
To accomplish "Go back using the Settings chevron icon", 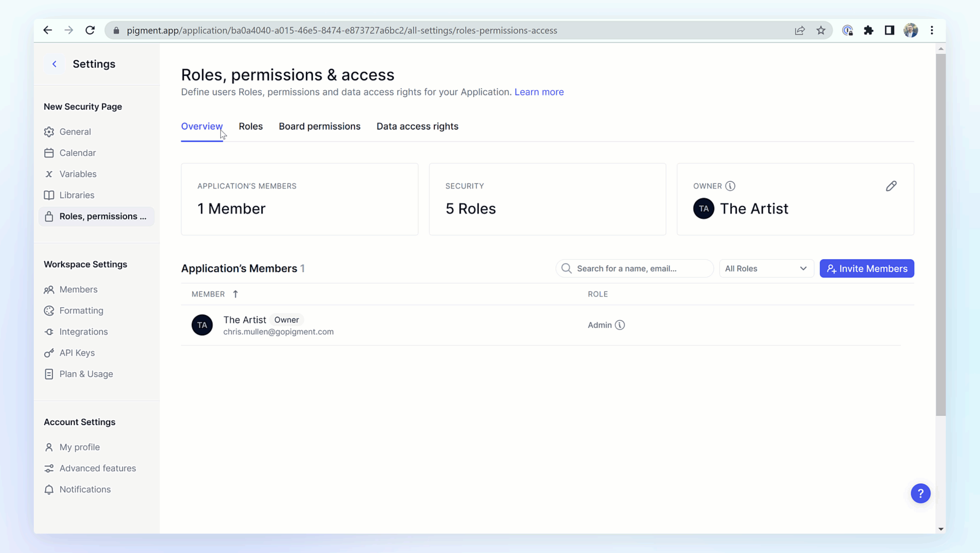I will pyautogui.click(x=54, y=64).
